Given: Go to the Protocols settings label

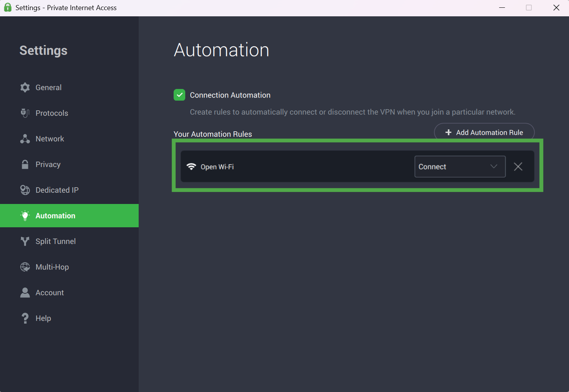Looking at the screenshot, I should (52, 113).
